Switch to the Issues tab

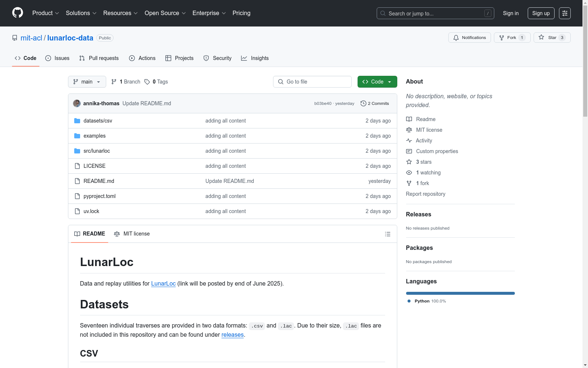(x=57, y=58)
